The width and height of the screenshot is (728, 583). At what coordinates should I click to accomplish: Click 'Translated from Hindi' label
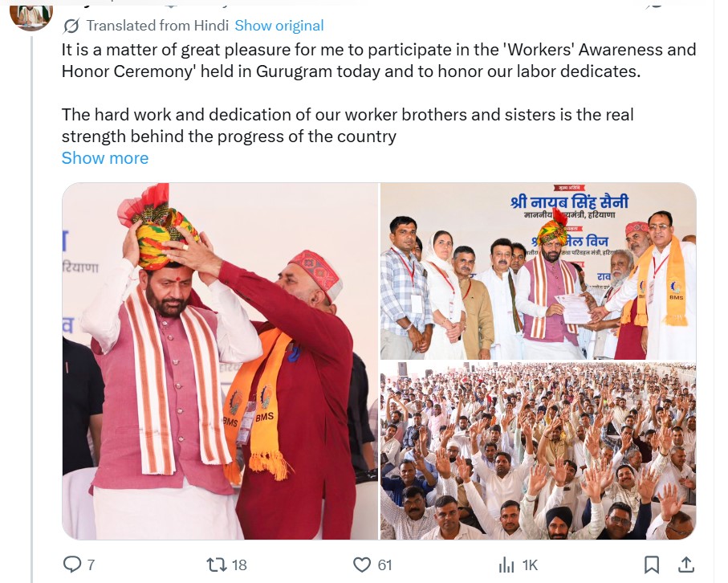pos(157,26)
